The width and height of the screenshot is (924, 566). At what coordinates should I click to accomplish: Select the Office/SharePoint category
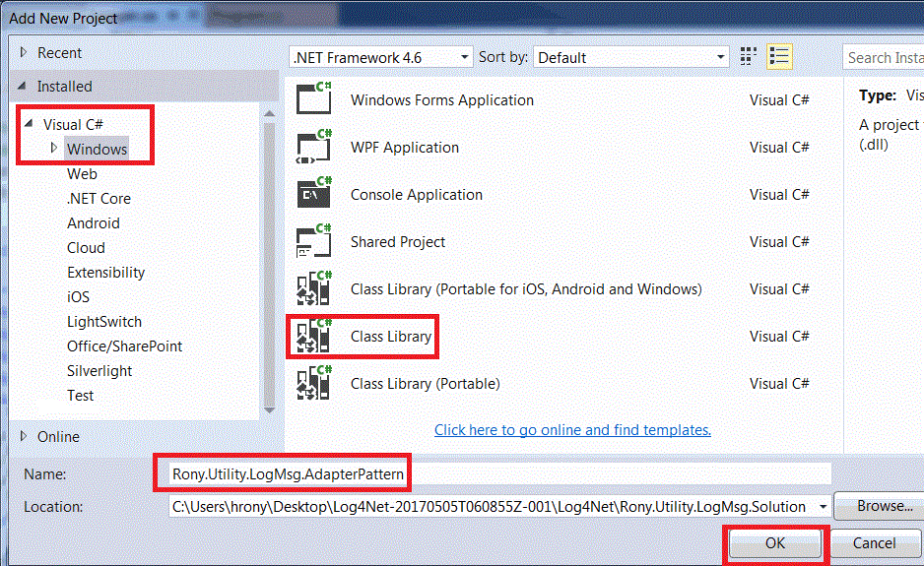[x=124, y=346]
